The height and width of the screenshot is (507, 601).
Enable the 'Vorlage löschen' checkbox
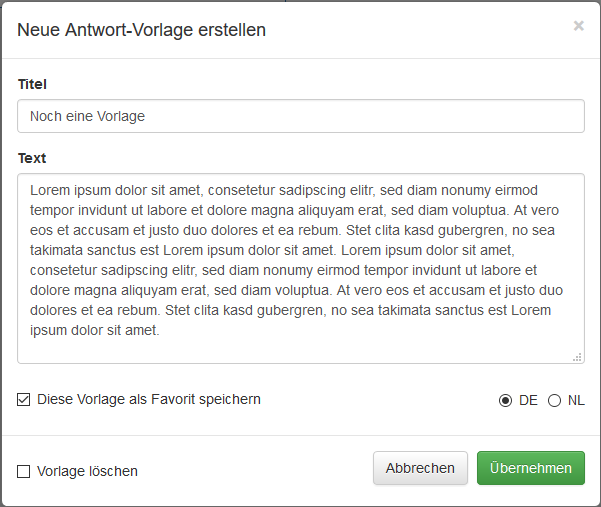point(24,471)
